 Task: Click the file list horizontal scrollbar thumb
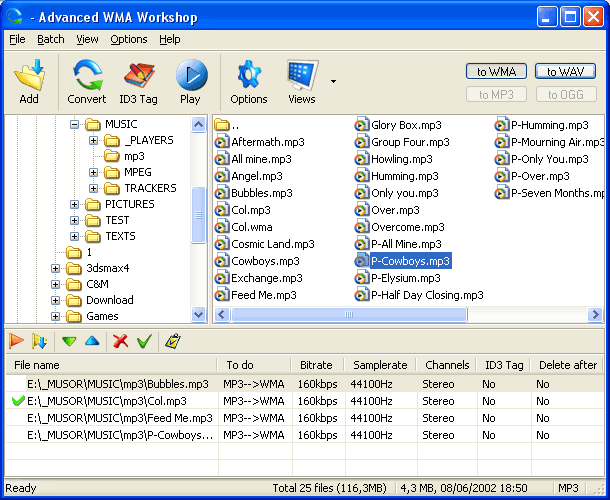pos(349,314)
